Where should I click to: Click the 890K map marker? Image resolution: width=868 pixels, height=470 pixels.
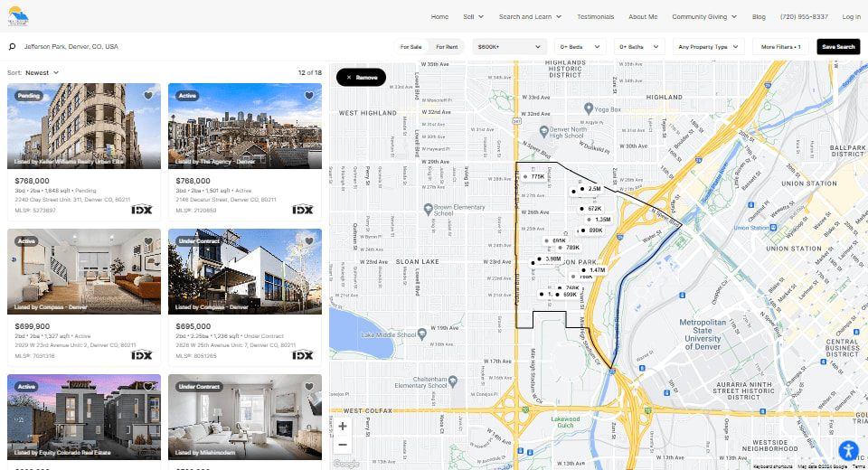tap(591, 230)
